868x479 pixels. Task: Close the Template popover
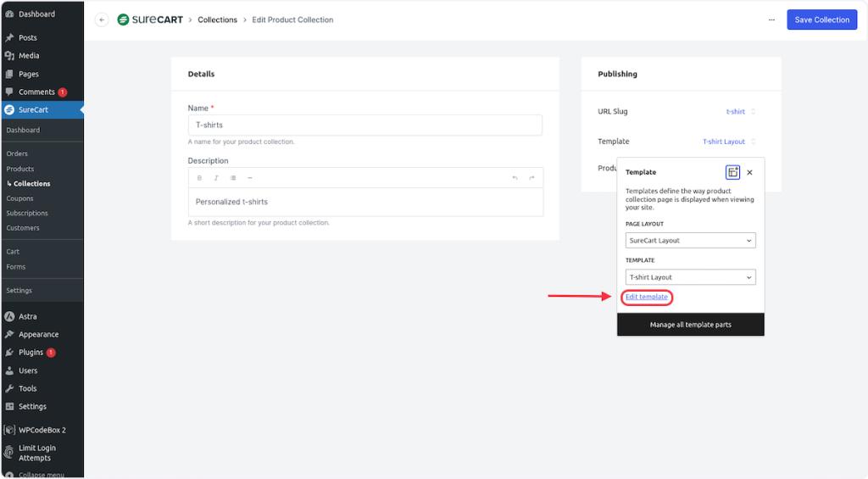pos(749,172)
